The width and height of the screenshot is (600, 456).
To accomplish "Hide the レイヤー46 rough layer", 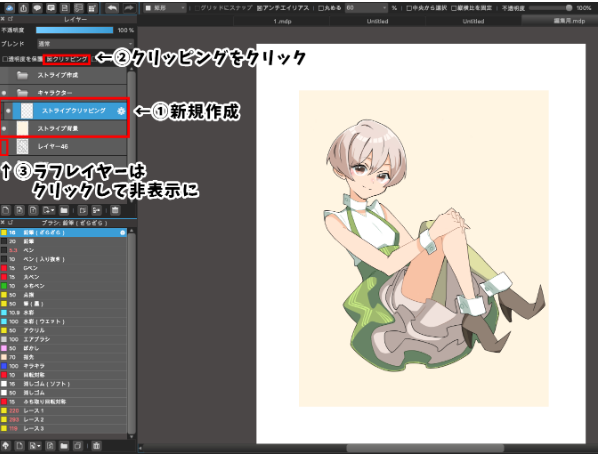I will coord(7,147).
